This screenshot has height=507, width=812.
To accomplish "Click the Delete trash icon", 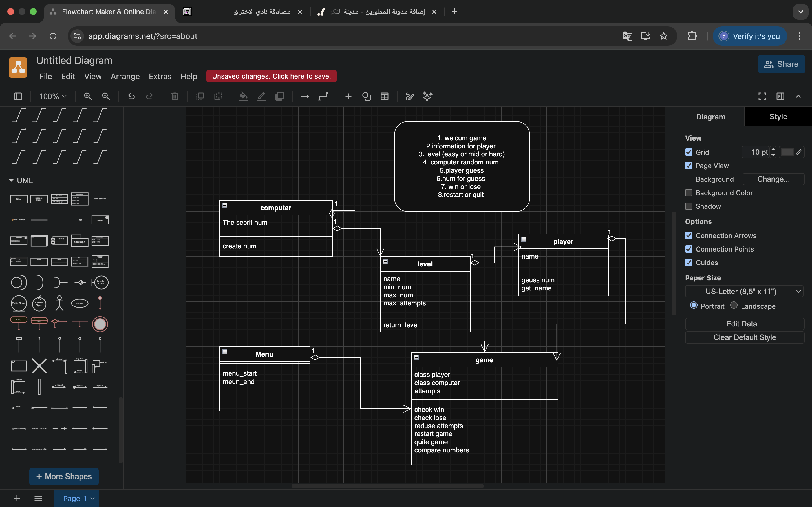I will click(175, 97).
